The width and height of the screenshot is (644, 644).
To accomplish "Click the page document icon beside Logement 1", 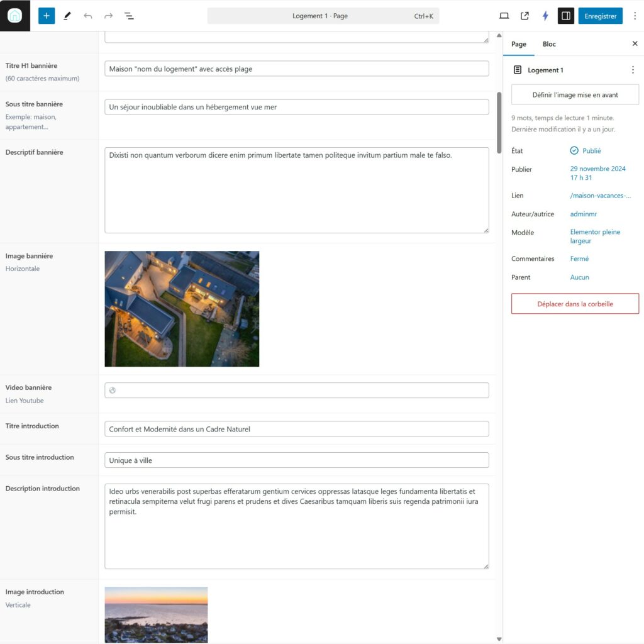I will [518, 70].
